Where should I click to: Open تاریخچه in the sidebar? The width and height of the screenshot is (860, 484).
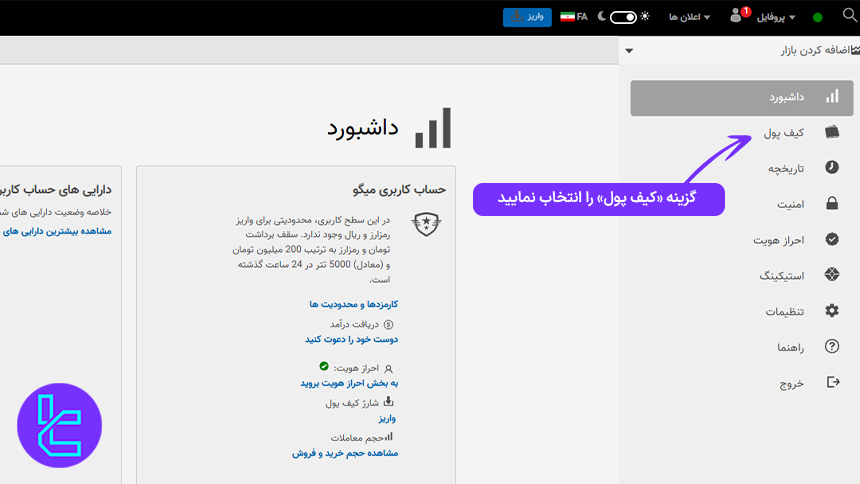786,168
